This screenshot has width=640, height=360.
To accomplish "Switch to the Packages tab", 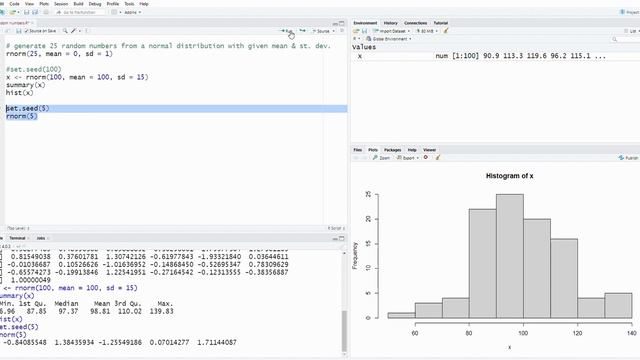I will 393,150.
